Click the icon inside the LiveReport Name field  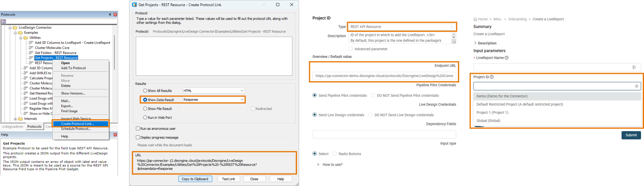click(x=635, y=67)
